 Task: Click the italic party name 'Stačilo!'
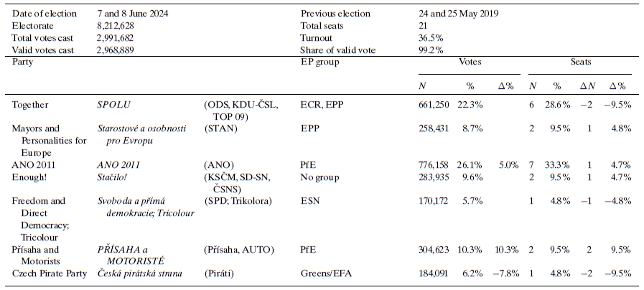pos(115,176)
